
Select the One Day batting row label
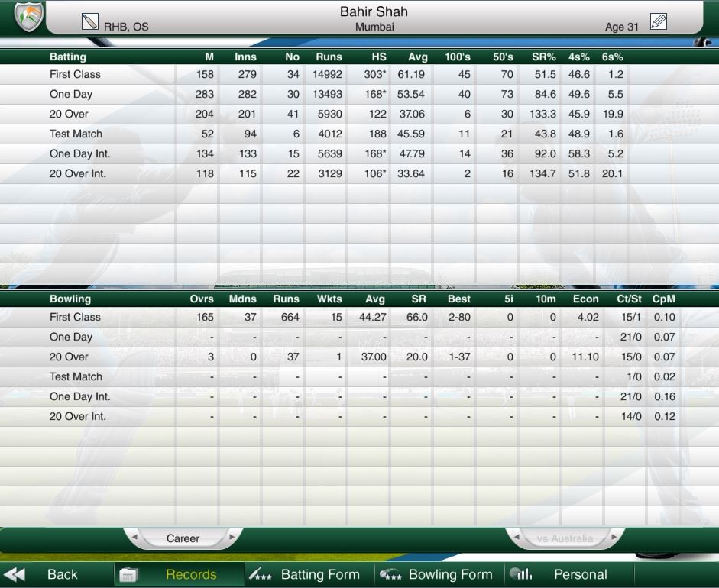coord(70,95)
